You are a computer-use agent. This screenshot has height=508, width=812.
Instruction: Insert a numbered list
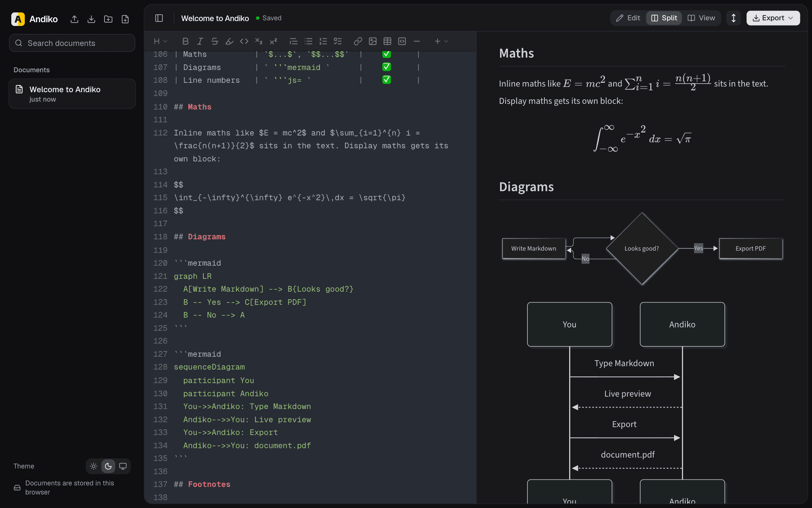tap(323, 41)
